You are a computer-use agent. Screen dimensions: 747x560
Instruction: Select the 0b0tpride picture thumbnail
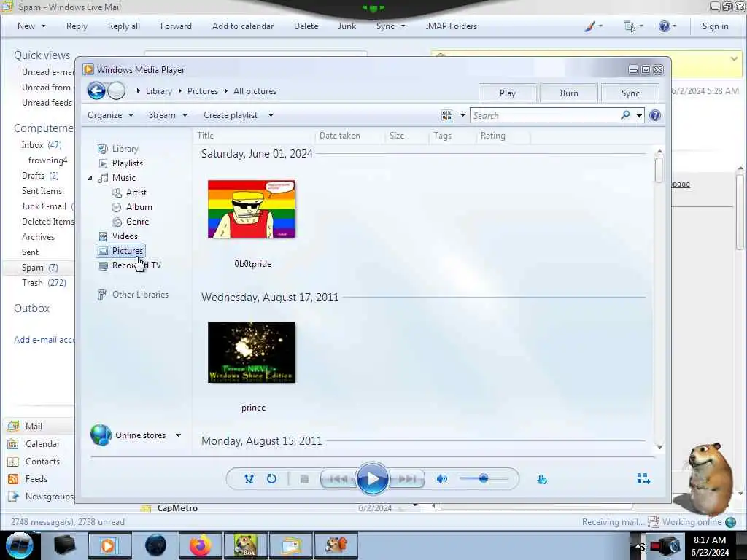[x=252, y=209]
